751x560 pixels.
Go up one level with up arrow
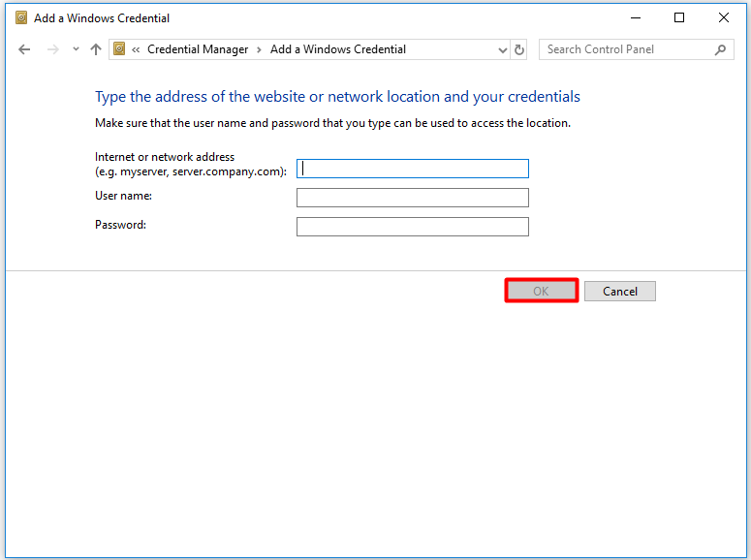coord(96,49)
